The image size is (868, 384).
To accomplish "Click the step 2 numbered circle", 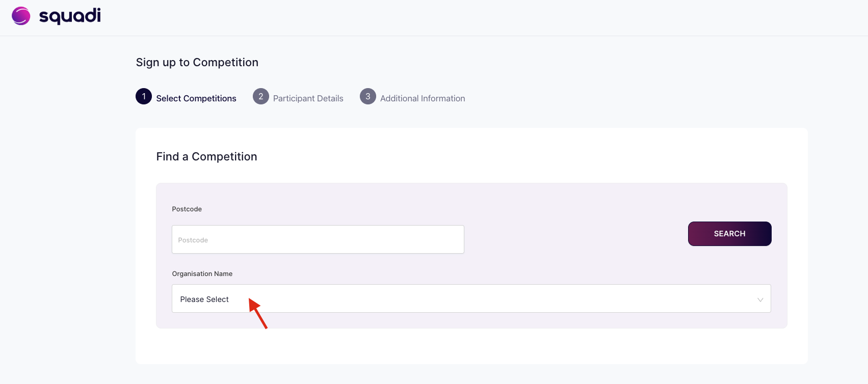I will [x=261, y=96].
